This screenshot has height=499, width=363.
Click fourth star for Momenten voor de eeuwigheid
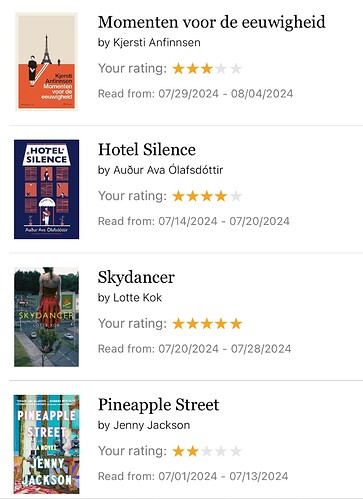pos(221,69)
